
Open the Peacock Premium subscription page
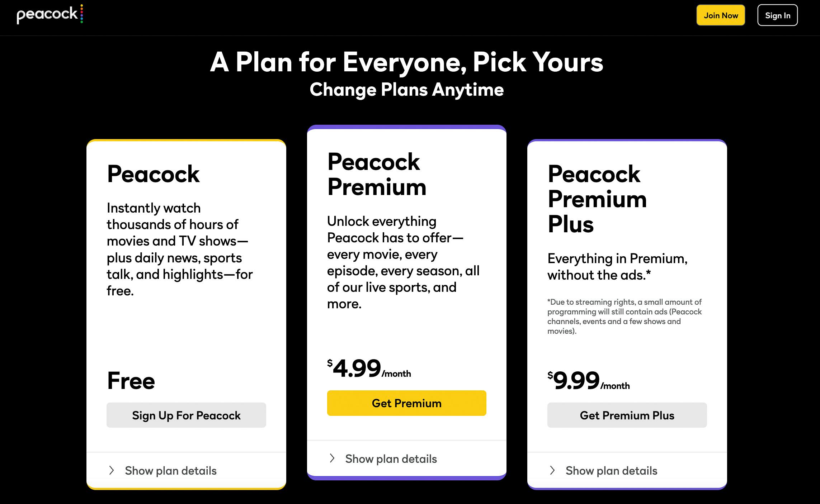point(406,403)
